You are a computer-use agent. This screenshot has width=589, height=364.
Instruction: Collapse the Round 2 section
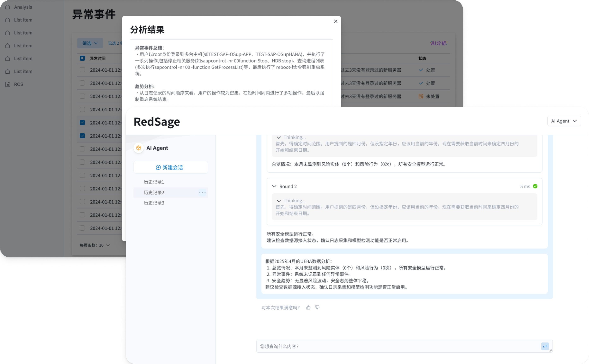click(x=274, y=186)
